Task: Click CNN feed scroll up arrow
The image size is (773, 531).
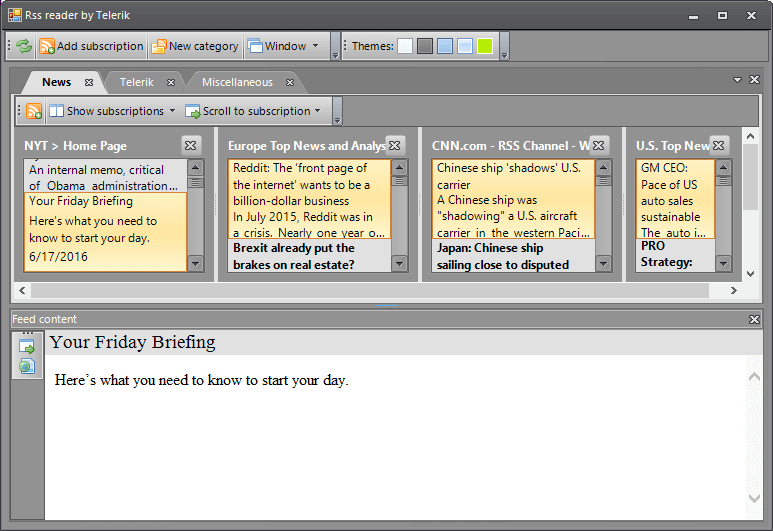Action: (604, 168)
